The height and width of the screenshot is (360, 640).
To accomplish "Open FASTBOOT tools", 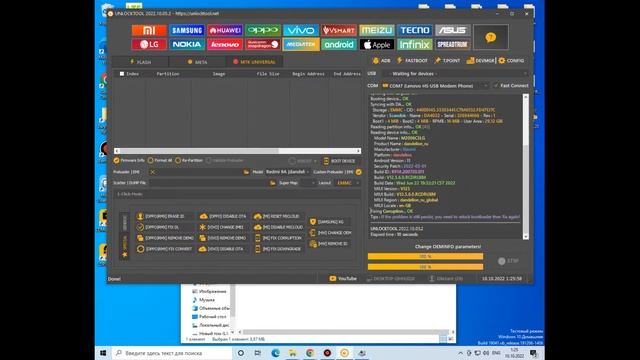I will 412,60.
